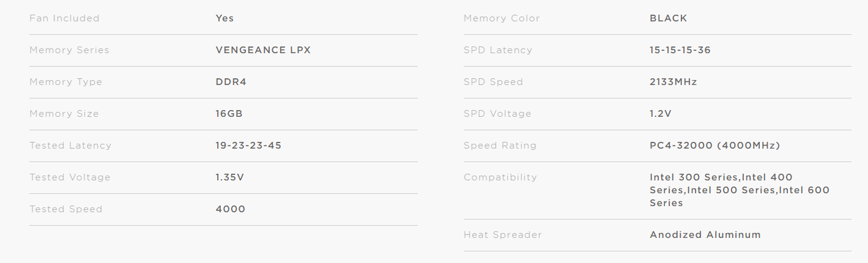
Task: Click the Tested Latency label
Action: [70, 146]
